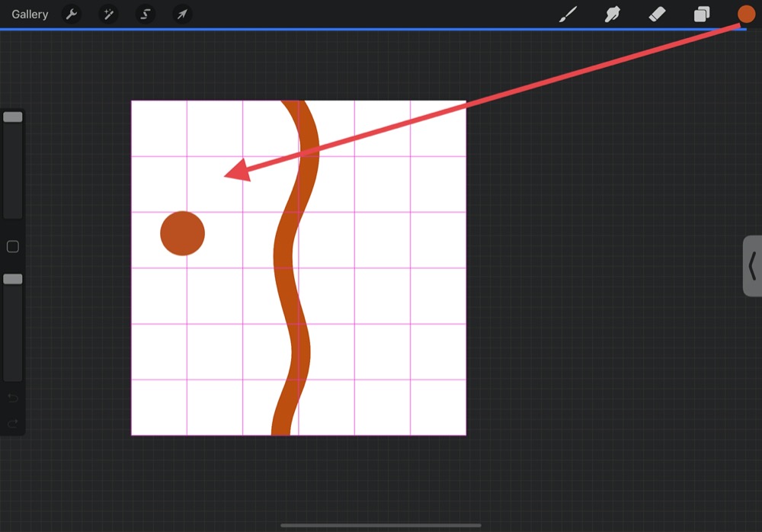
Task: Open the Actions wrench menu
Action: 72,14
